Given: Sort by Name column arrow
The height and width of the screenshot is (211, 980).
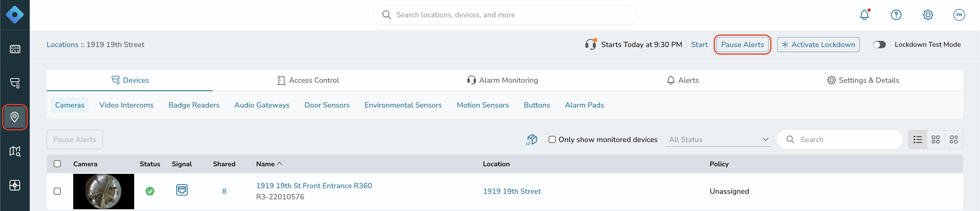Looking at the screenshot, I should (280, 163).
